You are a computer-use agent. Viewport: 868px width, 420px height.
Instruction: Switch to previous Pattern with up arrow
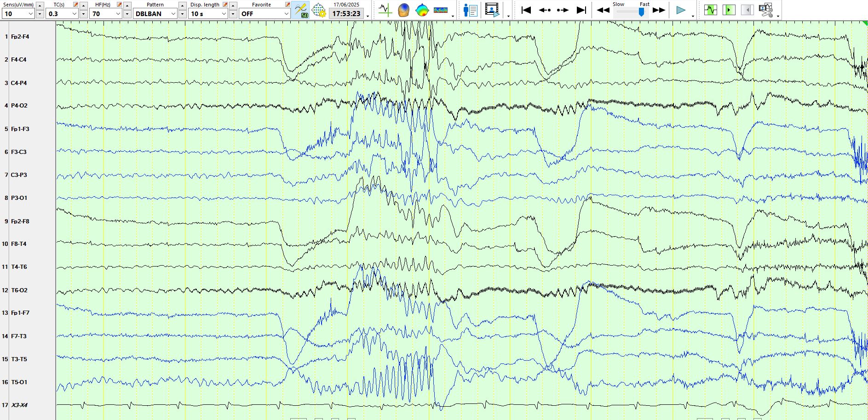tap(183, 6)
